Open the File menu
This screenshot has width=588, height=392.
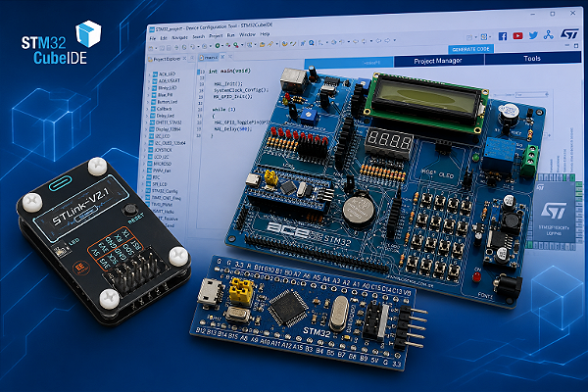pos(153,38)
